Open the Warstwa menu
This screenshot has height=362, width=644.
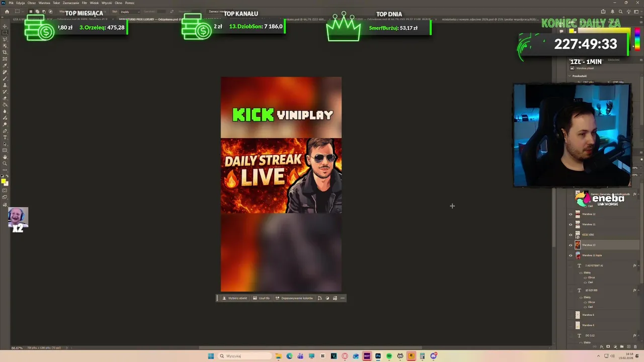click(44, 3)
